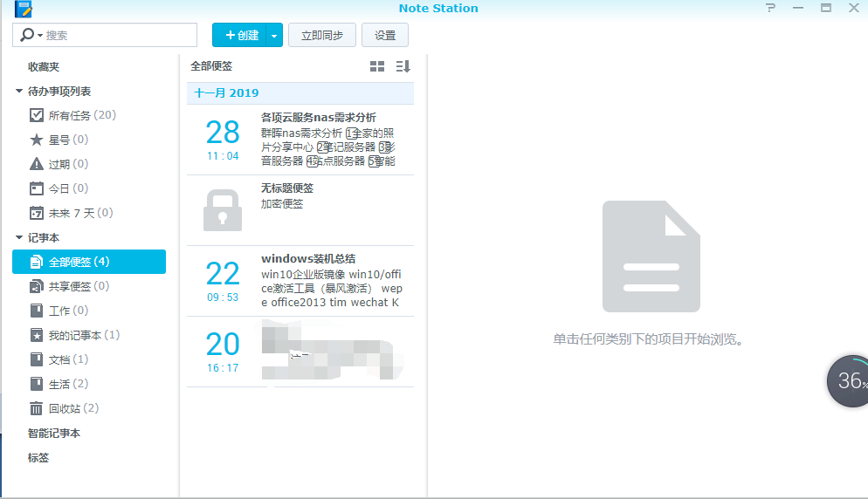Image resolution: width=868 pixels, height=499 pixels.
Task: Open the settings button
Action: (x=385, y=36)
